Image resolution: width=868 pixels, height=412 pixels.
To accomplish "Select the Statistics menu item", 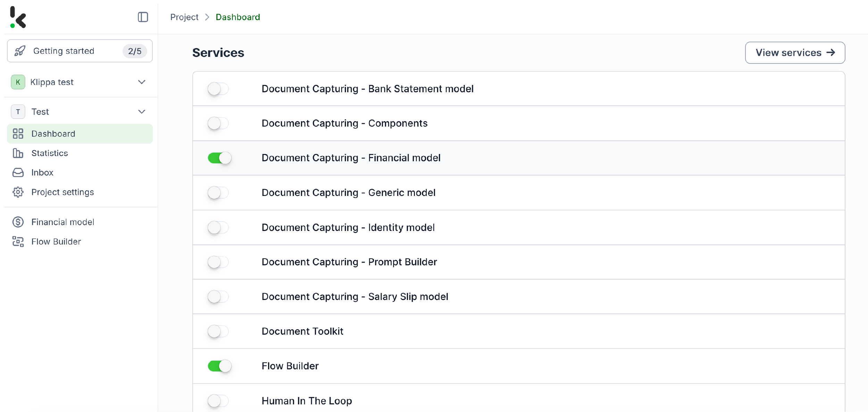I will [49, 153].
